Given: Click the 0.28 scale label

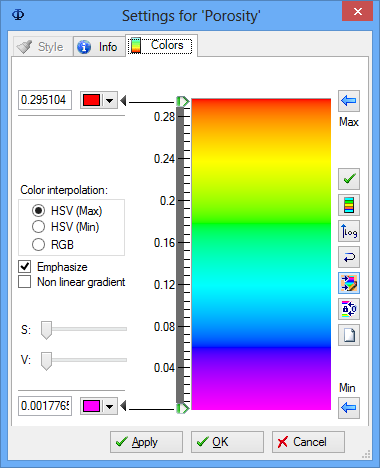Looking at the screenshot, I should 164,117.
